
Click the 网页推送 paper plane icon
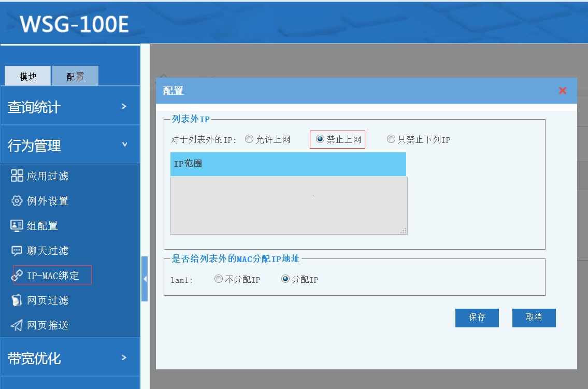click(x=17, y=325)
